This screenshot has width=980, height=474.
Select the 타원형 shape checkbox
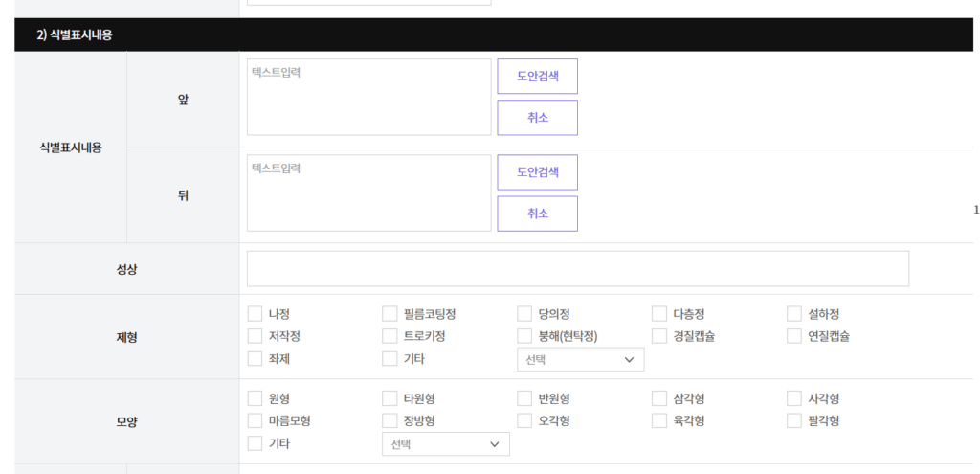coord(390,398)
